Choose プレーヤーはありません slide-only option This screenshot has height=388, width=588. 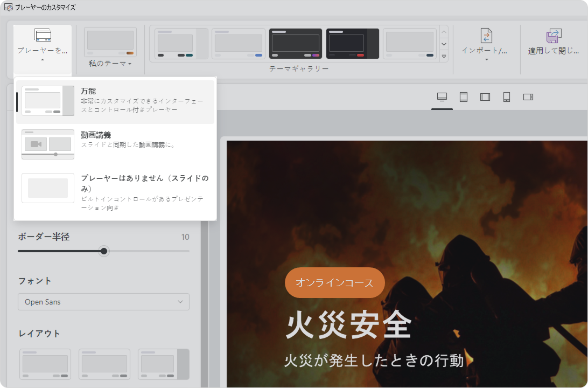coord(115,192)
